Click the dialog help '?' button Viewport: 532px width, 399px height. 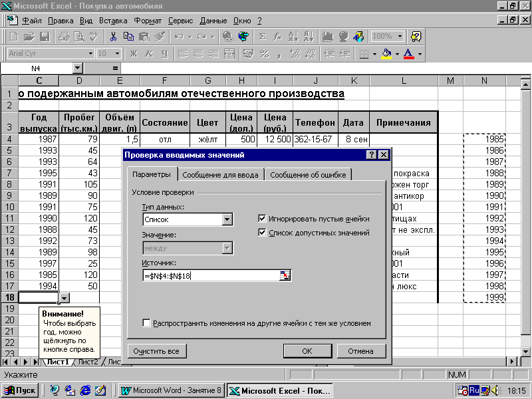point(372,155)
